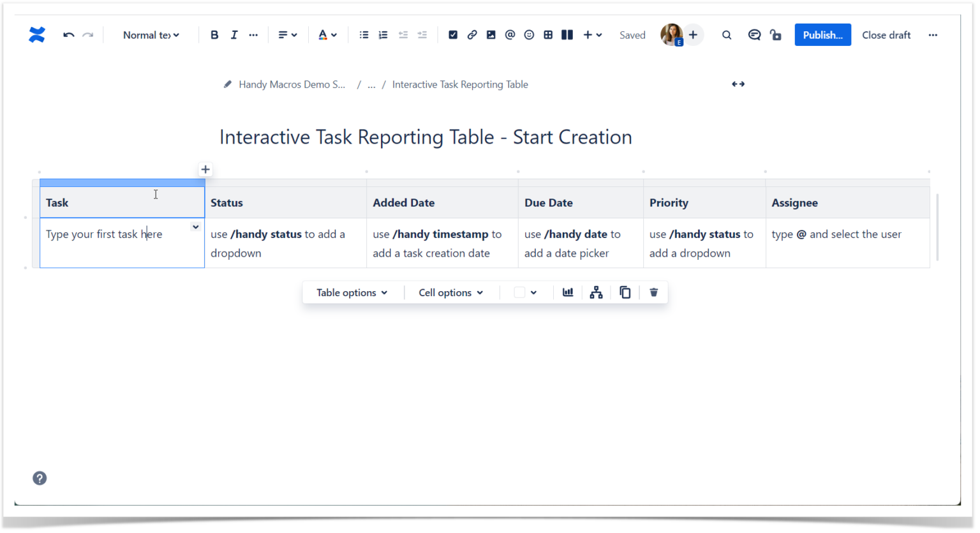Viewport: 980px width, 533px height.
Task: Mention a user with the @ icon
Action: tap(510, 34)
